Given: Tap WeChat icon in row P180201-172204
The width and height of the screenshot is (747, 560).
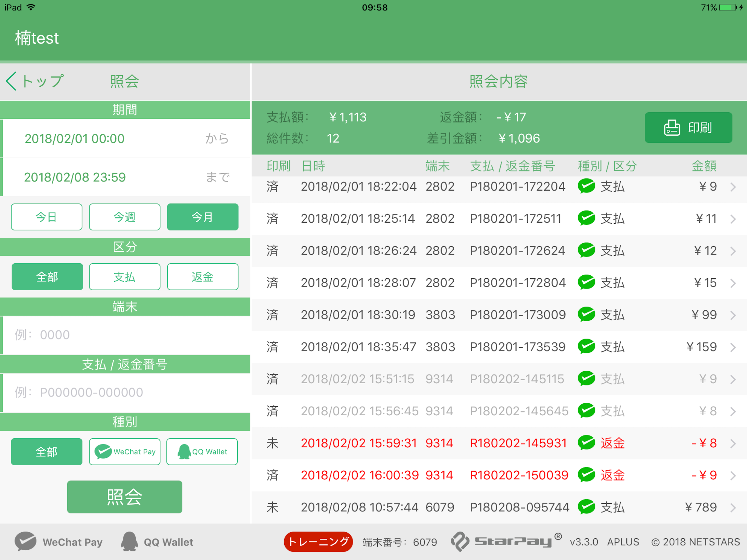Looking at the screenshot, I should pos(586,186).
